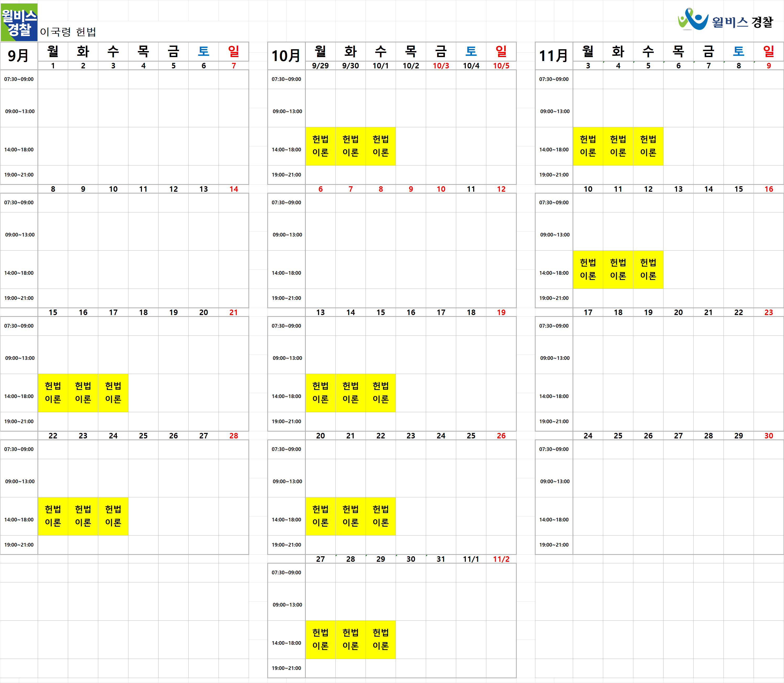Click the 11/1 date cell

click(471, 559)
